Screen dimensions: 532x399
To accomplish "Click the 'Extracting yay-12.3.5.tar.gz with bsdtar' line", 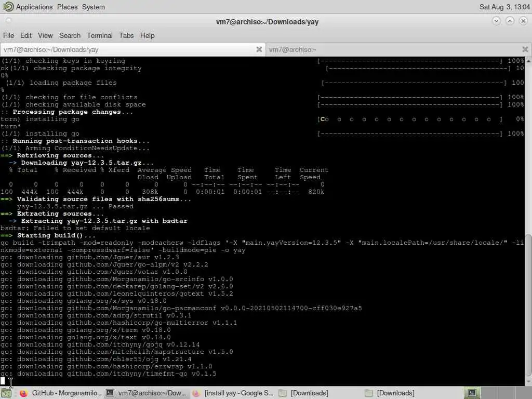I will coord(98,221).
